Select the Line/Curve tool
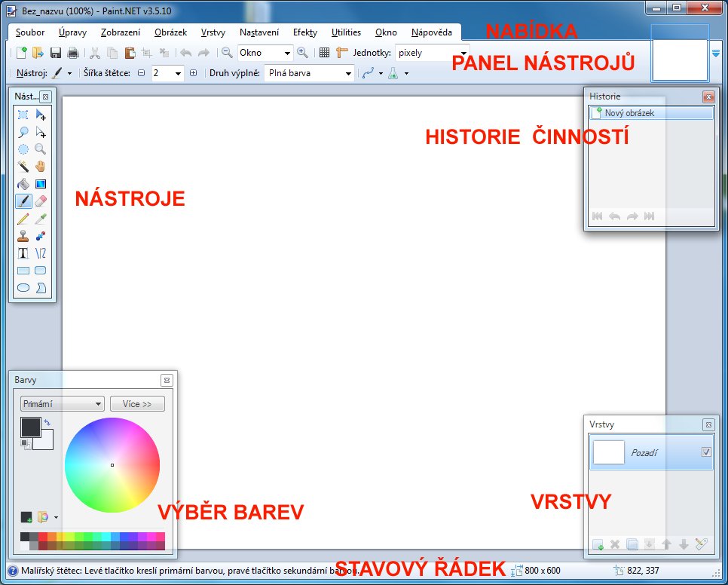Viewport: 728px width, 585px height. click(x=41, y=253)
